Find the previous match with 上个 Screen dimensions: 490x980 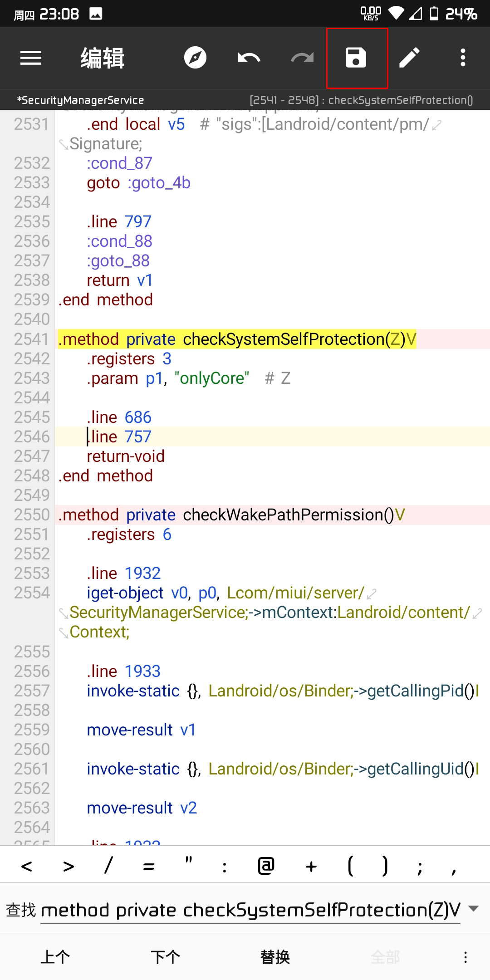[x=55, y=957]
